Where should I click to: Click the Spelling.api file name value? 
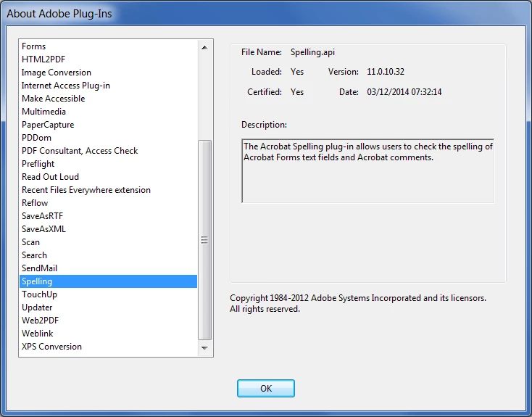point(312,52)
